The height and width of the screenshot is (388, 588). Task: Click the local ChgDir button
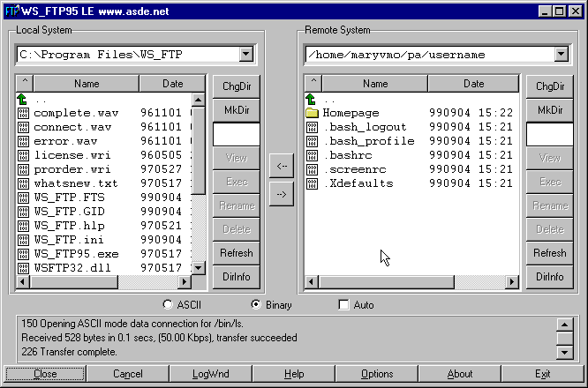tap(237, 86)
